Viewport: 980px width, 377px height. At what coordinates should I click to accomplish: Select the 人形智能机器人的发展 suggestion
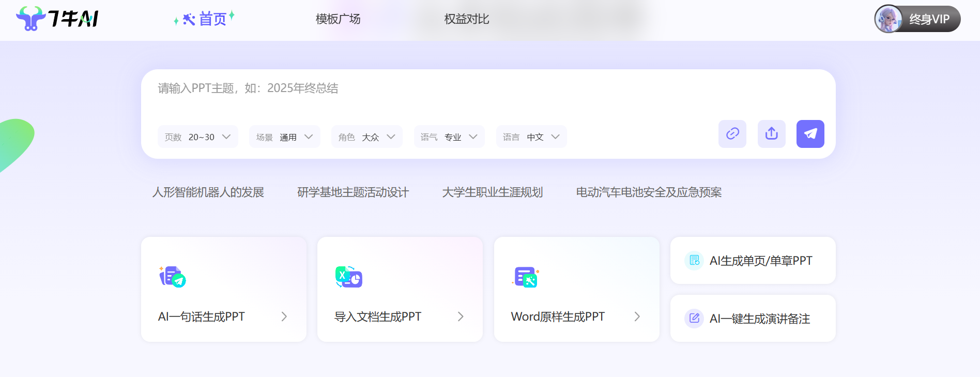coord(208,192)
